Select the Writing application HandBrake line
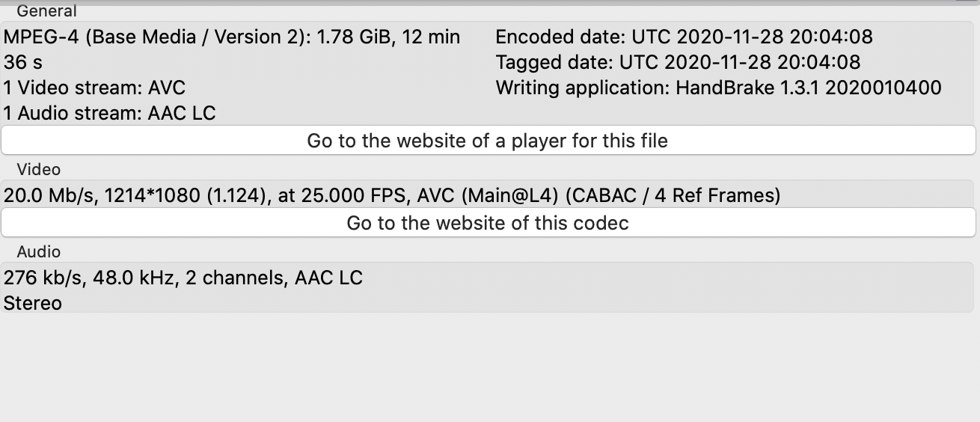This screenshot has height=422, width=980. point(718,88)
